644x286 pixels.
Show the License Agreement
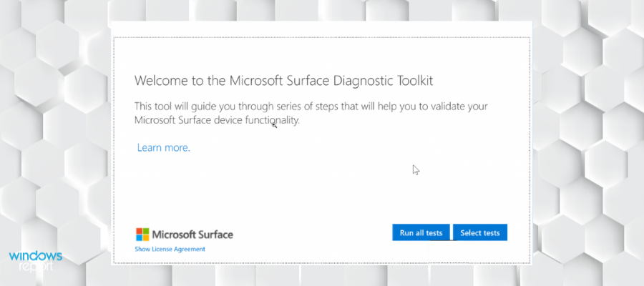tap(170, 249)
